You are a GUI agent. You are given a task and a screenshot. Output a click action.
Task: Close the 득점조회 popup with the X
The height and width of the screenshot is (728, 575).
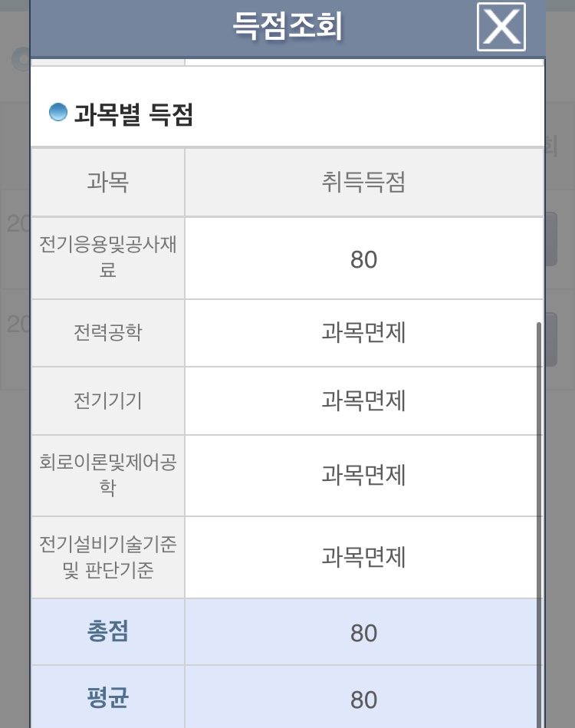click(501, 27)
